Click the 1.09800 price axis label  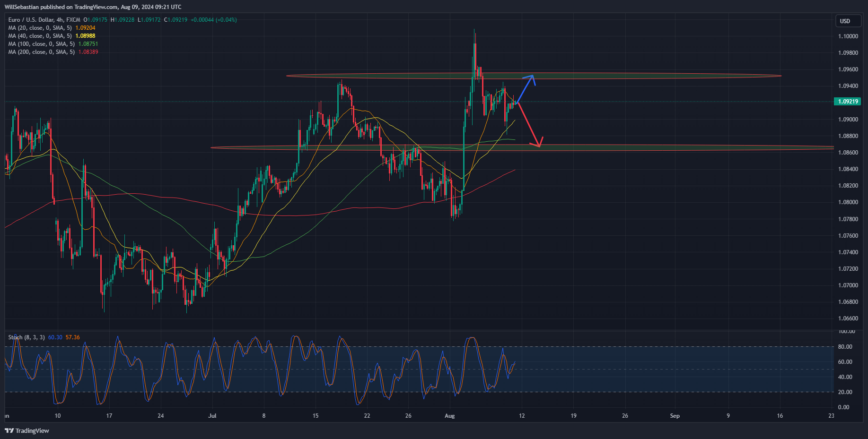pos(848,53)
